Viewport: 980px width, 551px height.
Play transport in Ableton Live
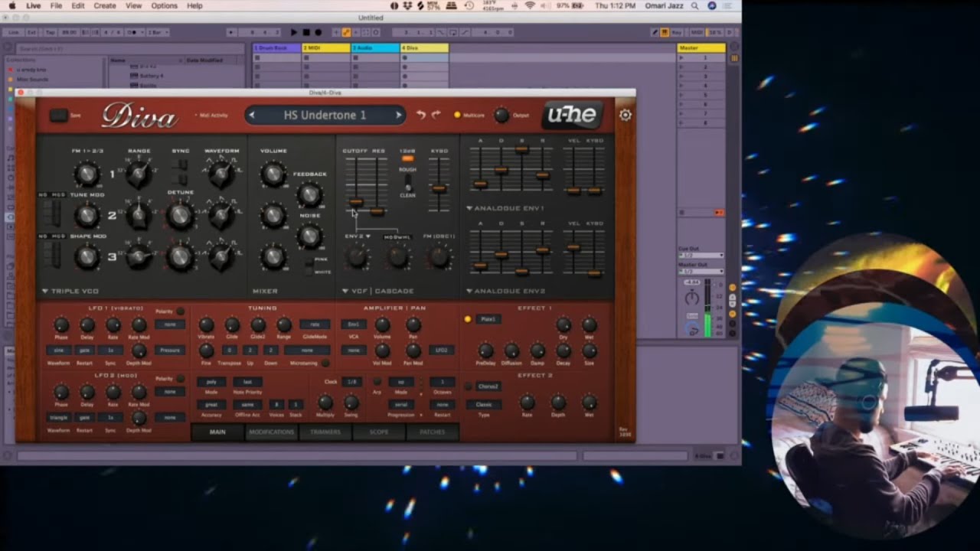pos(293,32)
